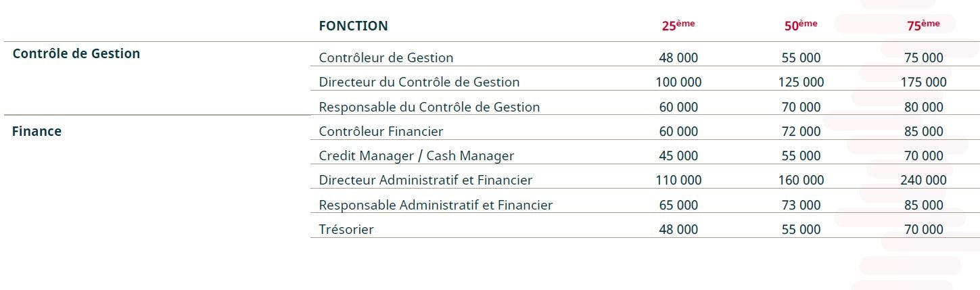Select the 25ème percentile header
Viewport: 980px width, 290px height.
[678, 26]
